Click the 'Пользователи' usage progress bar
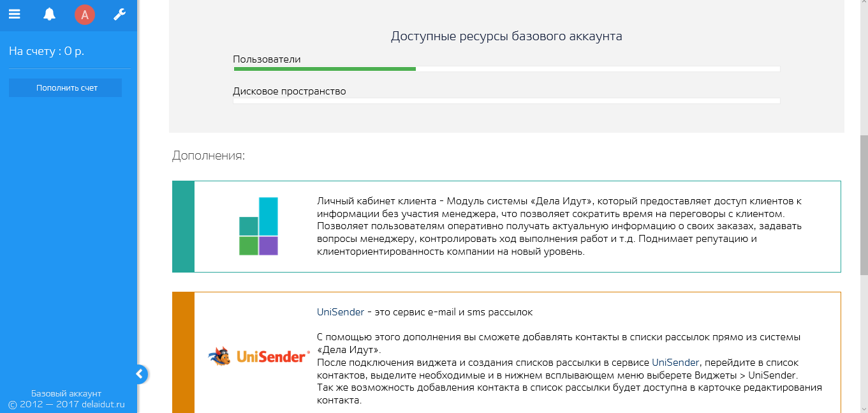 pyautogui.click(x=507, y=68)
